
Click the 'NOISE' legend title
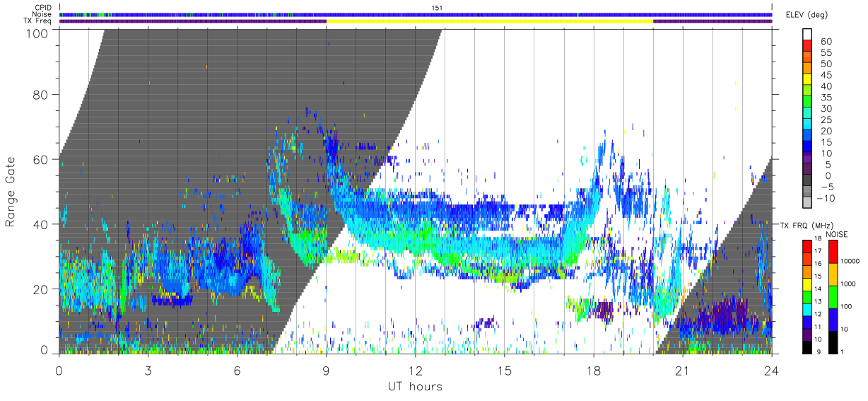pyautogui.click(x=838, y=233)
